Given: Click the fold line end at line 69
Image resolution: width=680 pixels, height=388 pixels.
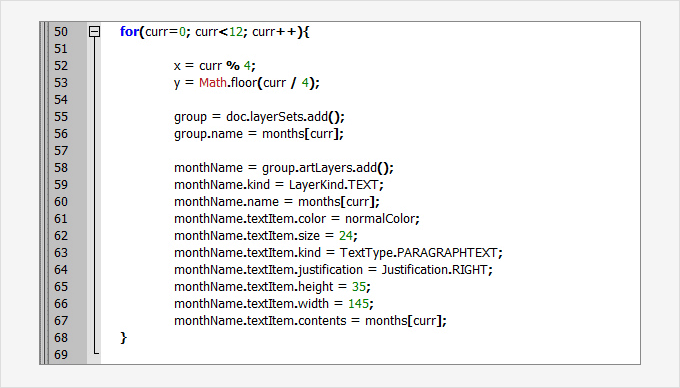Looking at the screenshot, I should pyautogui.click(x=96, y=352).
